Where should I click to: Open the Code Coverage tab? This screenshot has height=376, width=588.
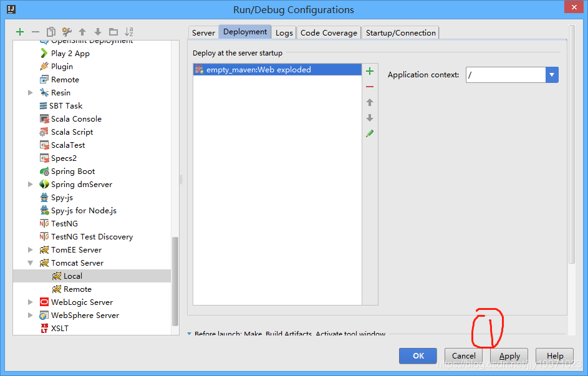point(329,32)
